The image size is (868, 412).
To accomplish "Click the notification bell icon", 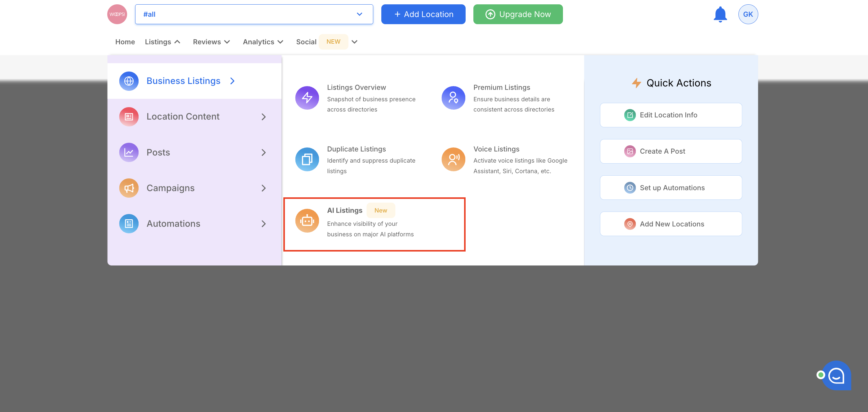I will pyautogui.click(x=720, y=15).
